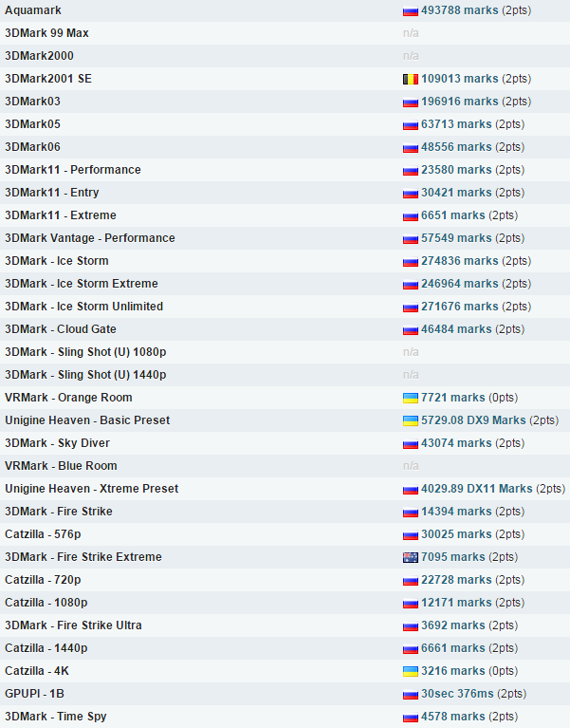Open the 4029.89 DX11 Marks result
The width and height of the screenshot is (570, 728).
(x=477, y=489)
